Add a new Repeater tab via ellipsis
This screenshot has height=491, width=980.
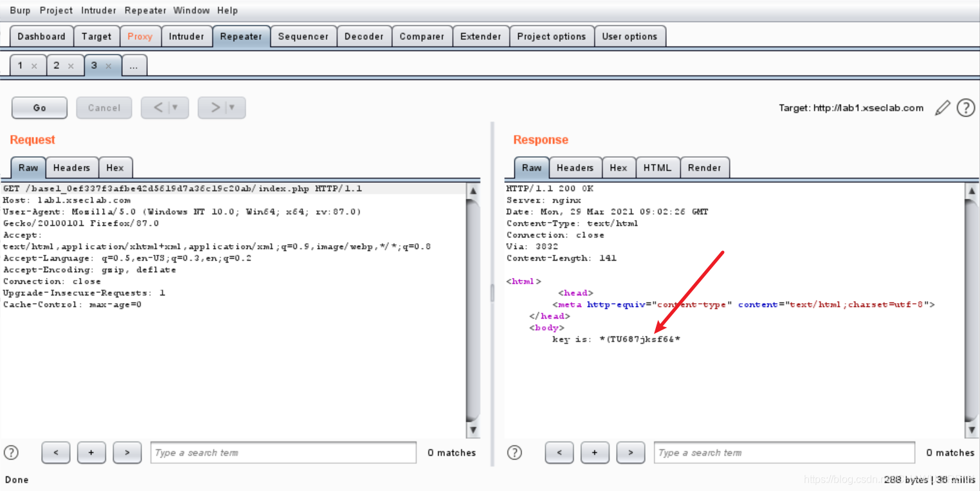(x=134, y=66)
